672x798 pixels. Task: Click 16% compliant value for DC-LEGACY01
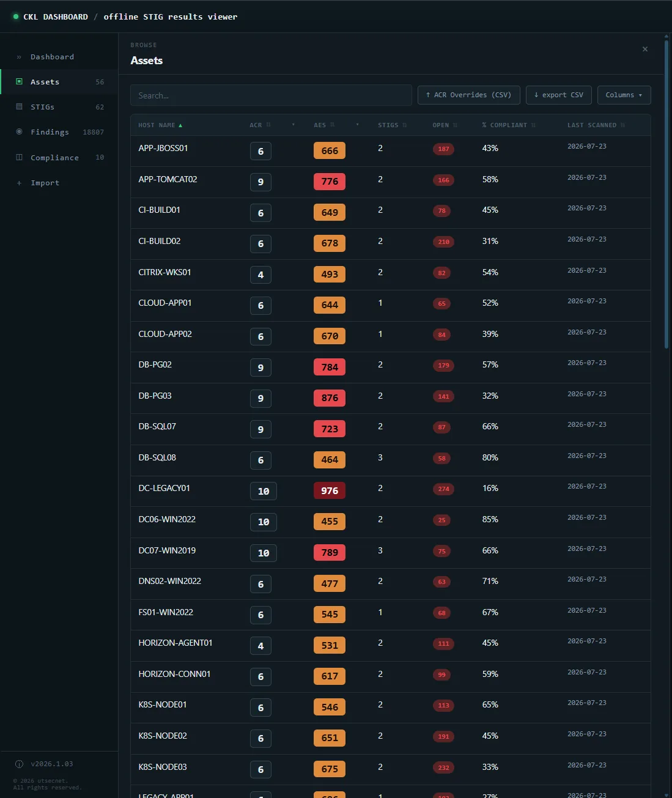490,488
